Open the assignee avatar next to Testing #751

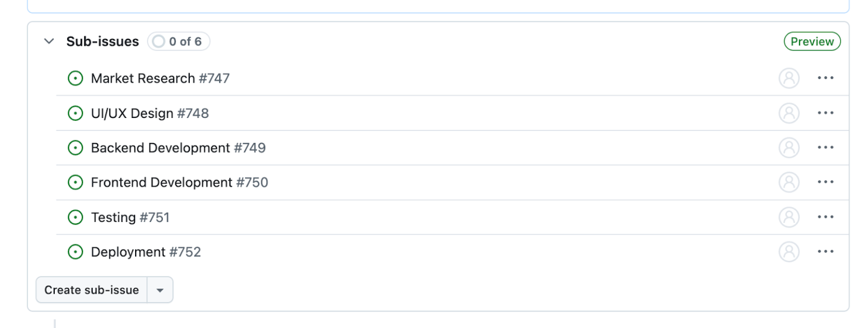pyautogui.click(x=789, y=217)
